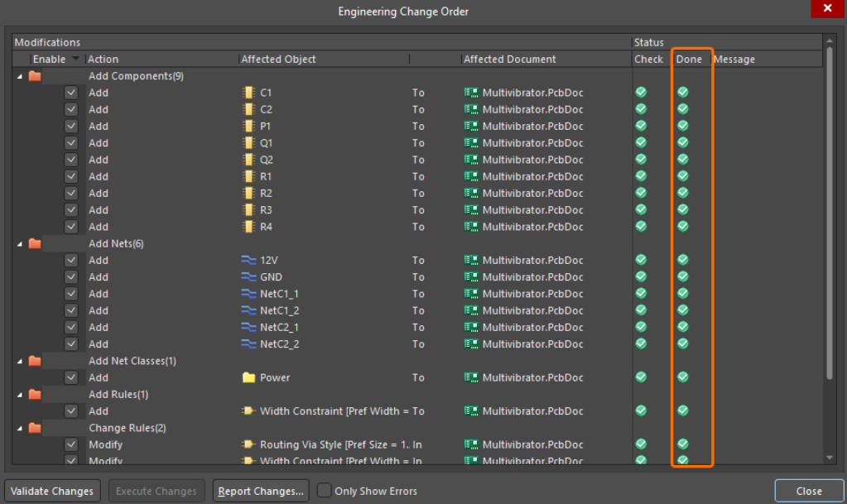Viewport: 847px width, 504px height.
Task: Click the folder icon for Add Components group
Action: point(35,76)
